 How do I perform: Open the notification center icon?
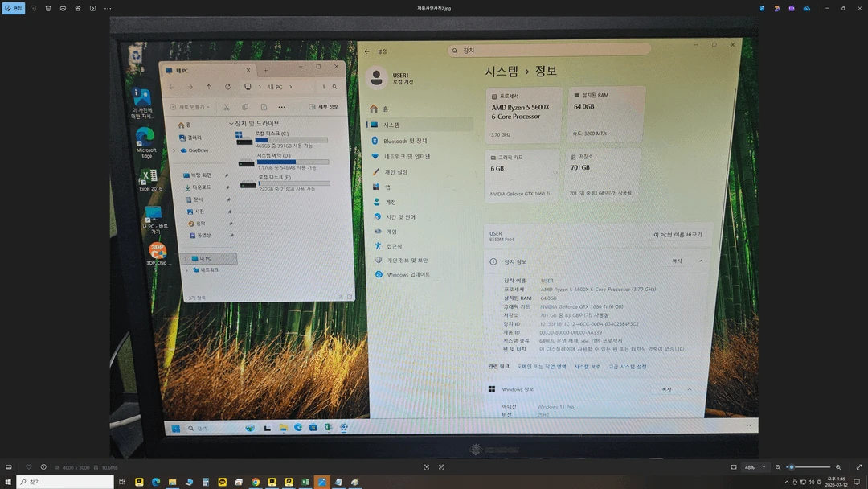(x=857, y=483)
